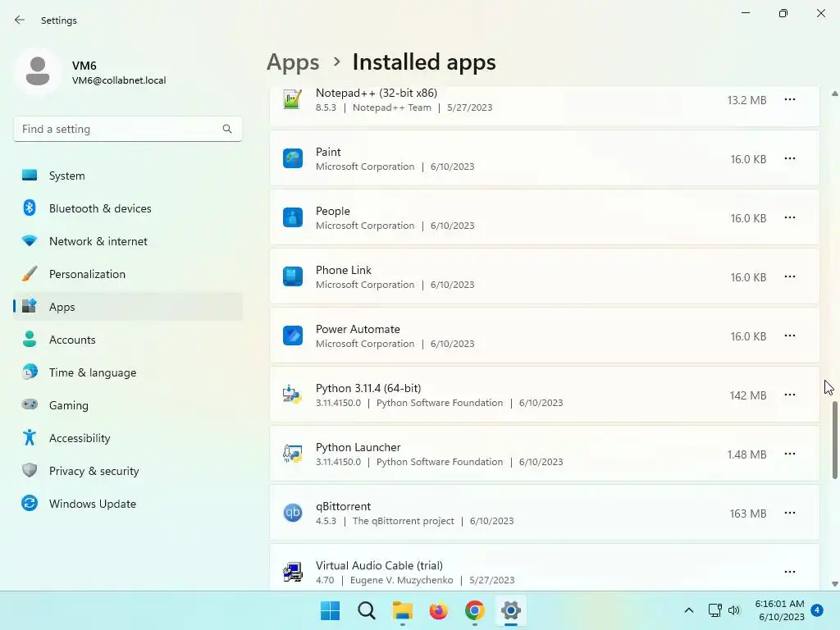This screenshot has width=840, height=630.
Task: Open more options for Paint
Action: point(790,158)
